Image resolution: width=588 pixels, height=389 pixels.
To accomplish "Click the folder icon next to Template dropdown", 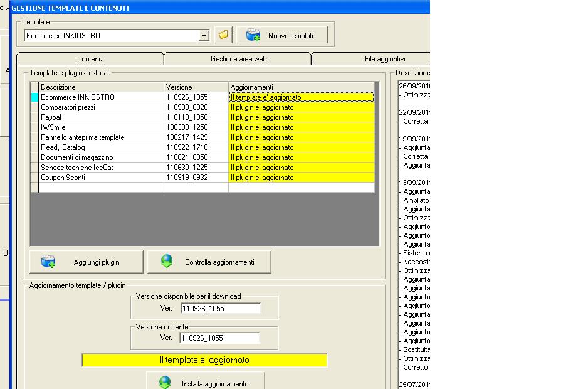I will tap(223, 35).
